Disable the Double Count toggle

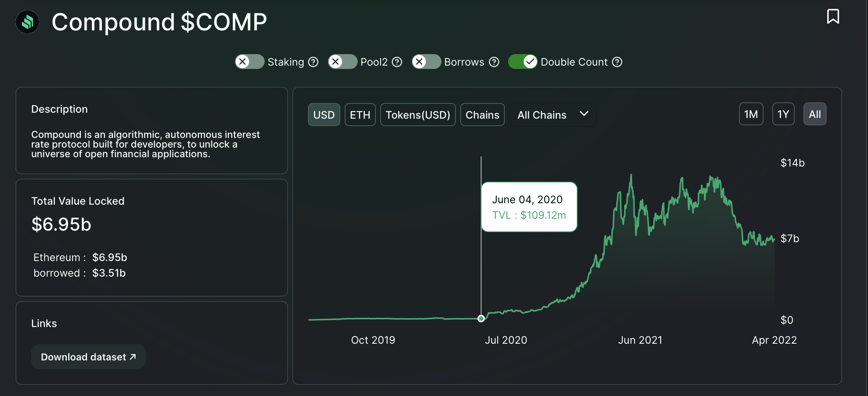click(x=523, y=62)
